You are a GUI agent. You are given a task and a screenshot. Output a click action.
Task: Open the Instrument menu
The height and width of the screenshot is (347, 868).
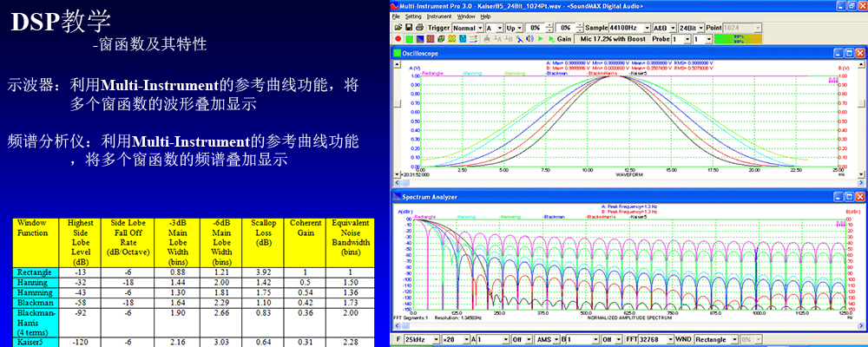coord(439,16)
